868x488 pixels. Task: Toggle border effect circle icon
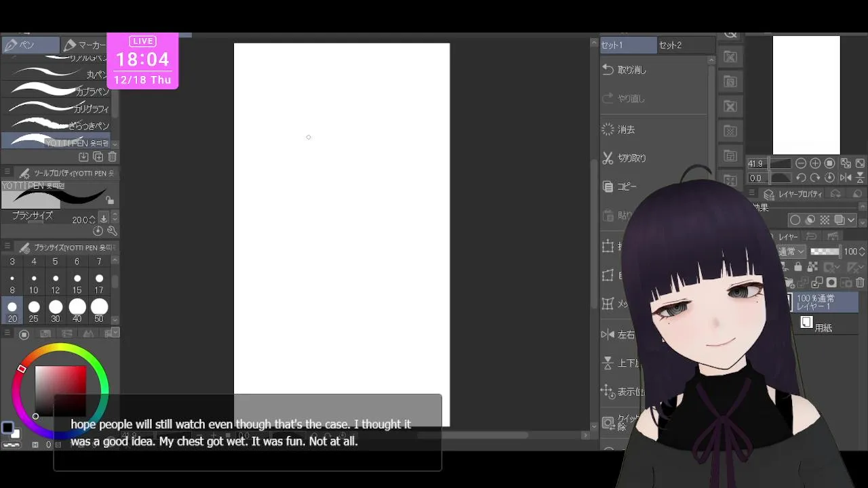[x=795, y=220]
